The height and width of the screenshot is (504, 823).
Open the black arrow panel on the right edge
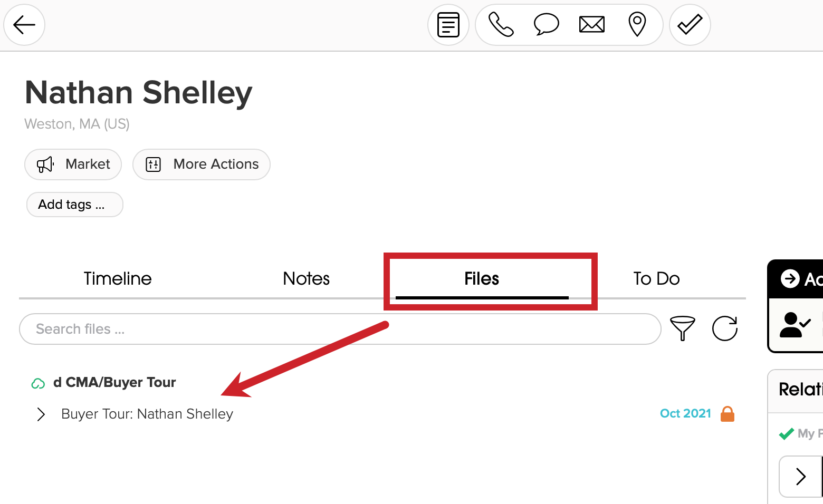click(x=790, y=279)
